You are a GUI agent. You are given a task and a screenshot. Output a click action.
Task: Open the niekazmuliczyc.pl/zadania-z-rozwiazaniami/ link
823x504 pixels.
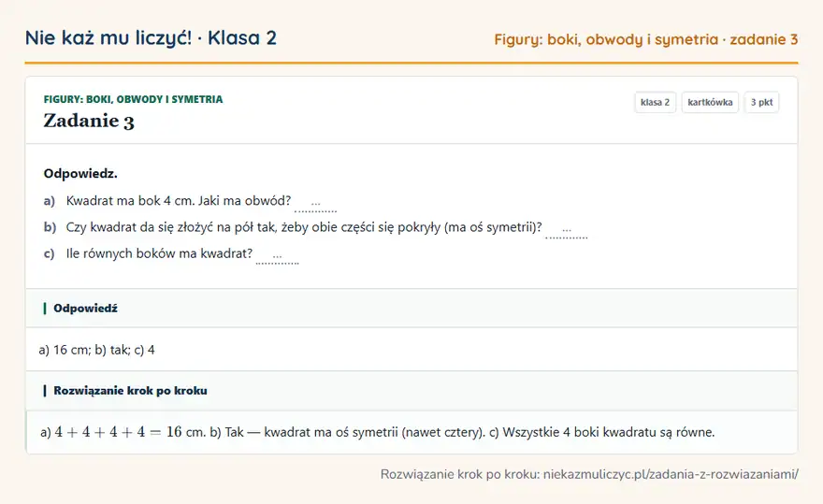671,475
